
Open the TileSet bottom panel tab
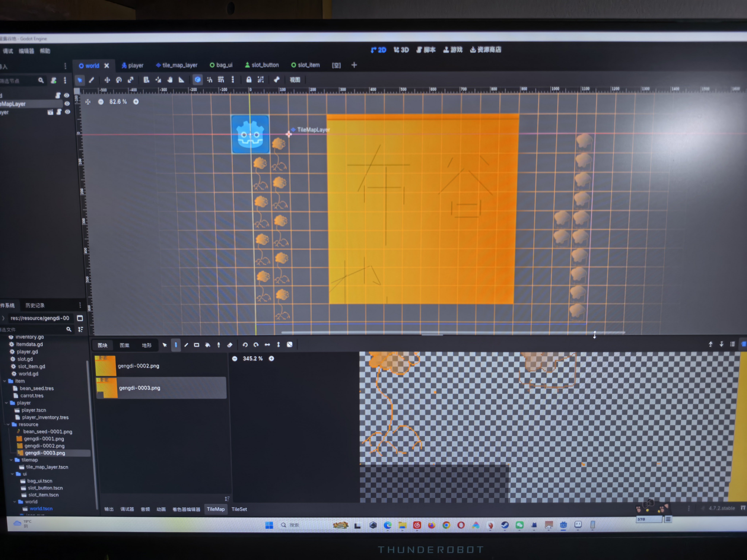pos(239,509)
